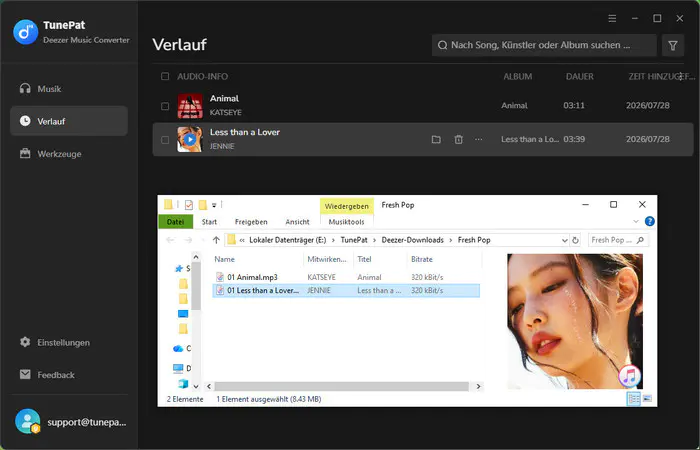Viewport: 700px width, 450px height.
Task: Click Deezer-Downloads breadcrumb segment
Action: 412,240
